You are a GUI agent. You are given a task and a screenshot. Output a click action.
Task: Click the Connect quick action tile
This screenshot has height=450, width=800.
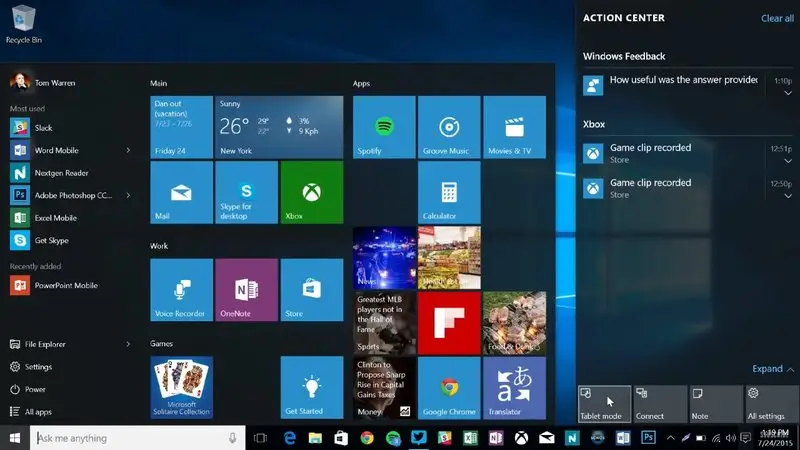[x=660, y=404]
